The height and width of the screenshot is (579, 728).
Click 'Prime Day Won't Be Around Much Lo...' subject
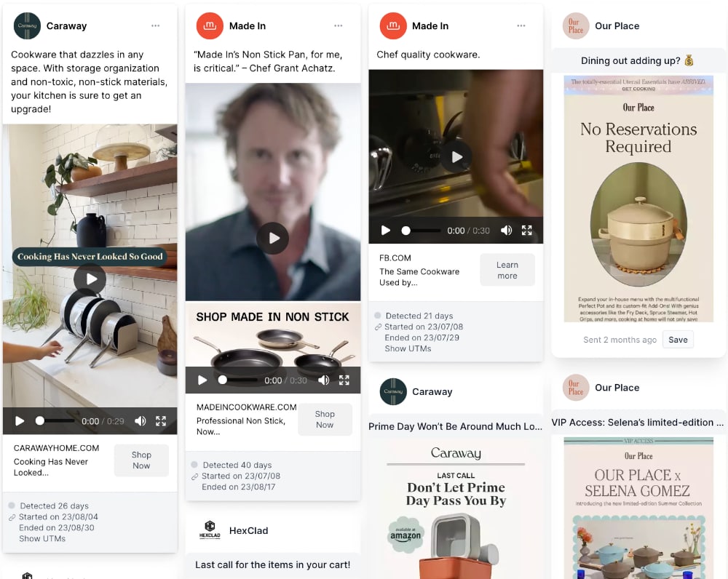[x=456, y=426]
